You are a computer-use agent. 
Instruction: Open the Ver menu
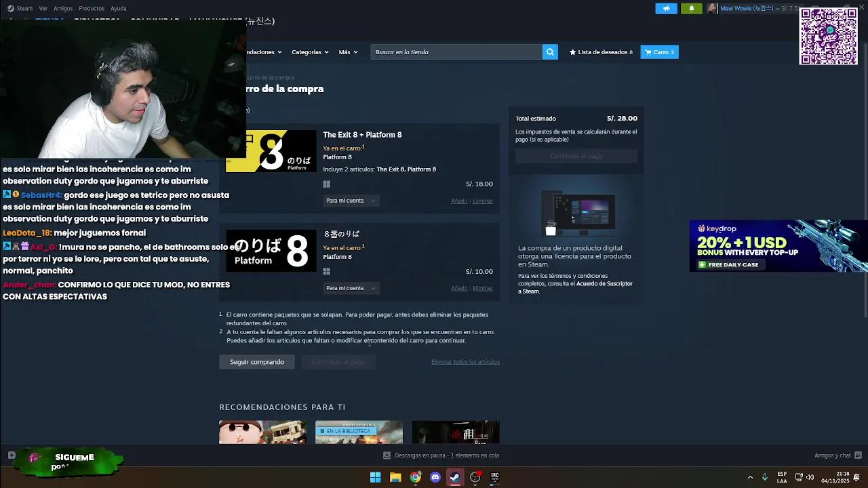tap(43, 8)
